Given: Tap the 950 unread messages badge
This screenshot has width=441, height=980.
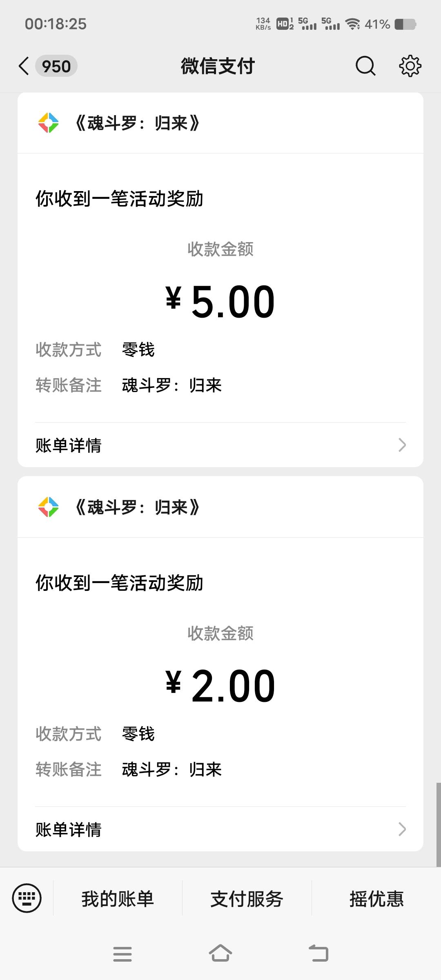Looking at the screenshot, I should click(x=56, y=66).
